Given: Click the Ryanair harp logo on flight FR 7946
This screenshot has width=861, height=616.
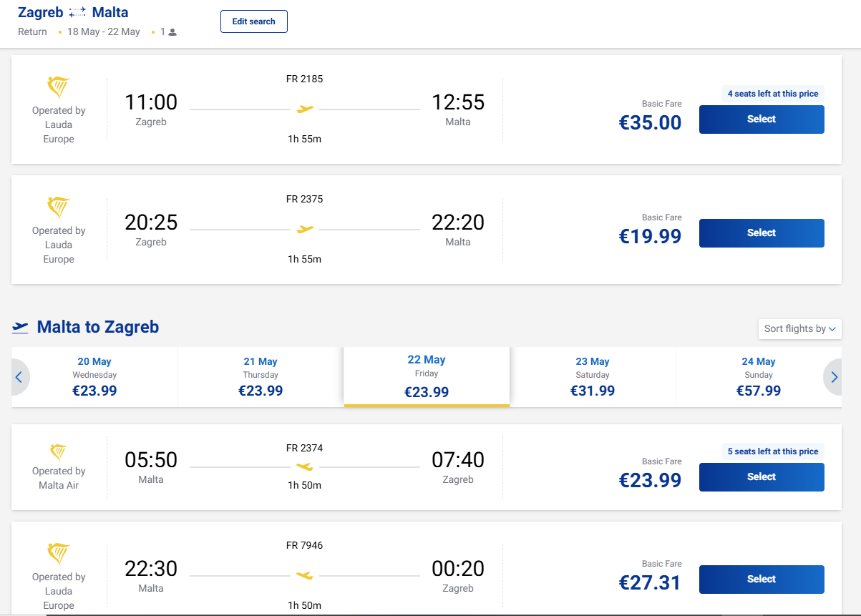Looking at the screenshot, I should tap(59, 554).
